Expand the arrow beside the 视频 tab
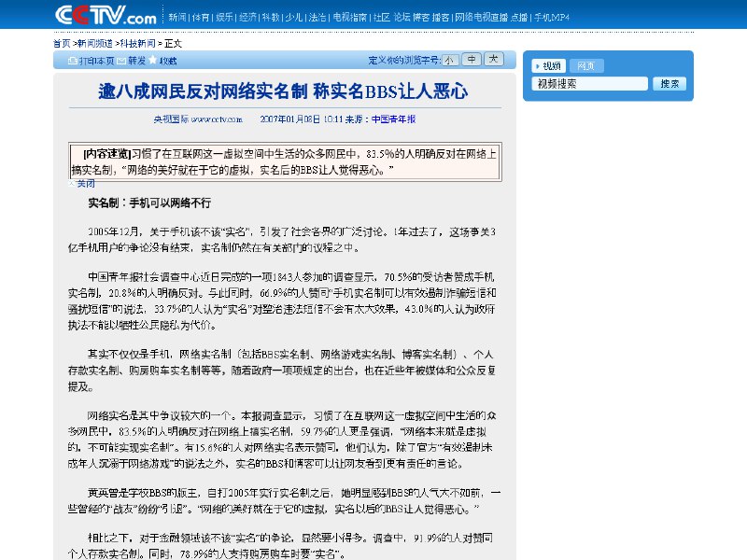The image size is (747, 560). 538,65
